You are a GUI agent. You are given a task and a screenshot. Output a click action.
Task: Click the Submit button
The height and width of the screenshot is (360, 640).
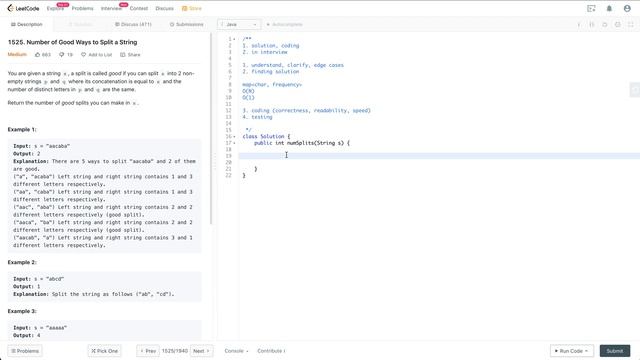point(615,351)
